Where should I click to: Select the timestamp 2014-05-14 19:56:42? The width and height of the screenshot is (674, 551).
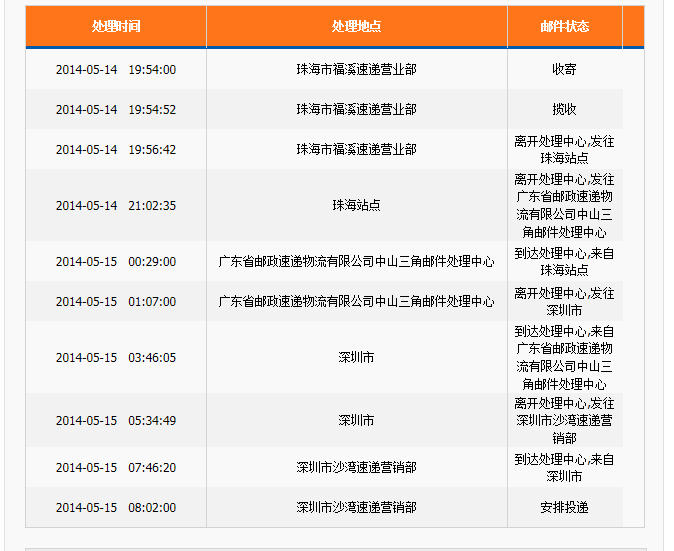pyautogui.click(x=116, y=150)
